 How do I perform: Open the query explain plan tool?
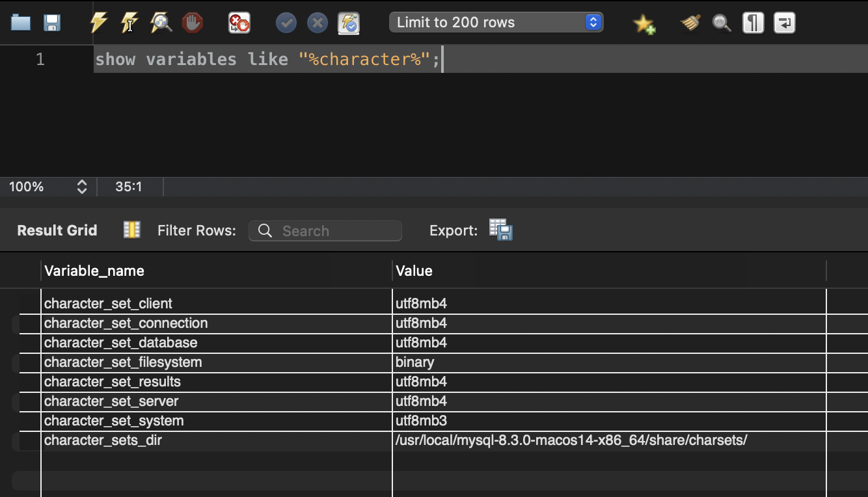point(161,22)
